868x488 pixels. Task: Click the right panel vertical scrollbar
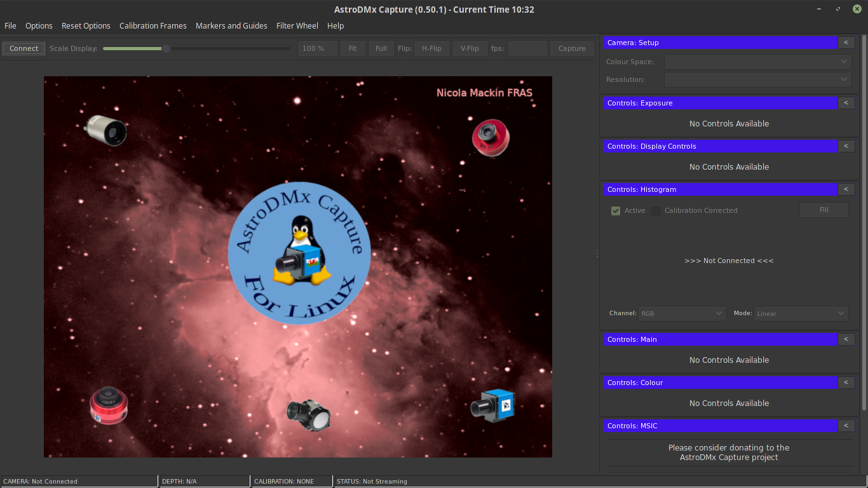tap(864, 222)
